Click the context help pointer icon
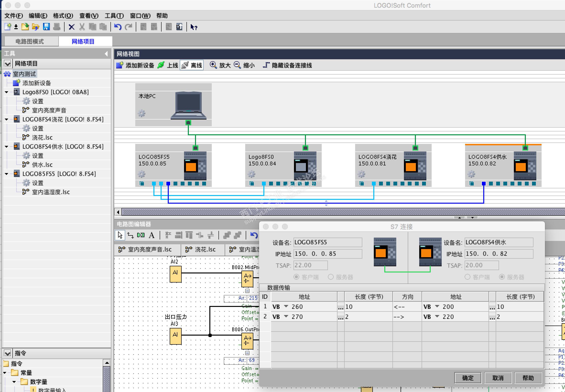The width and height of the screenshot is (565, 392). [194, 27]
